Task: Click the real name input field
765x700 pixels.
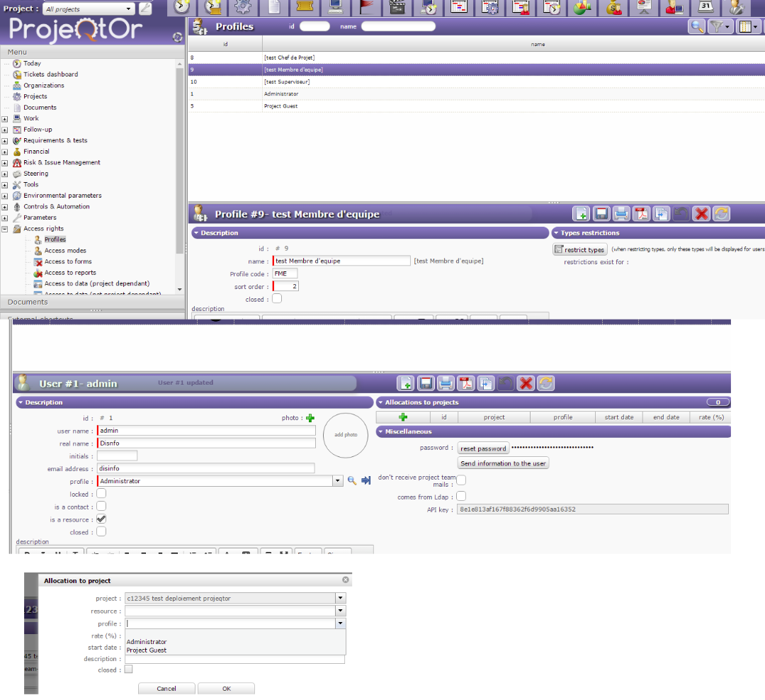Action: pyautogui.click(x=207, y=444)
